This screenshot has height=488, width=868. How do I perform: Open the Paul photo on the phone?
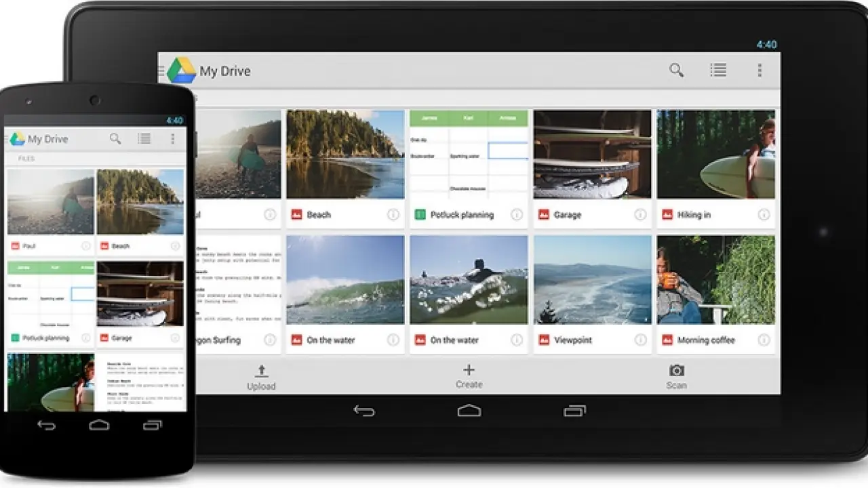(51, 202)
